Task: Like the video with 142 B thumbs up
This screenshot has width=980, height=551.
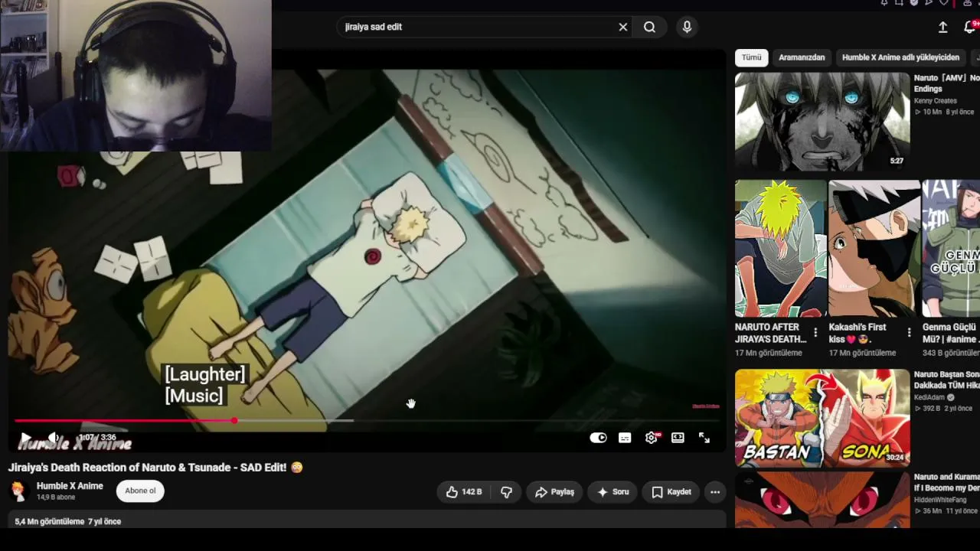Action: [x=464, y=492]
